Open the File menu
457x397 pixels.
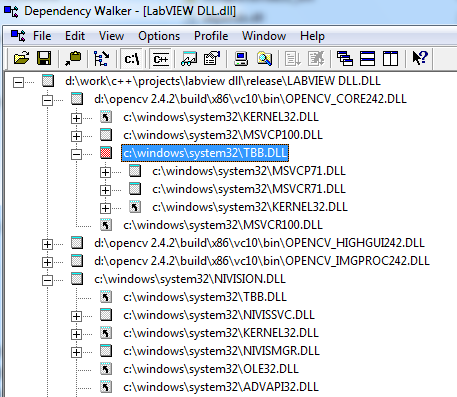pyautogui.click(x=42, y=36)
